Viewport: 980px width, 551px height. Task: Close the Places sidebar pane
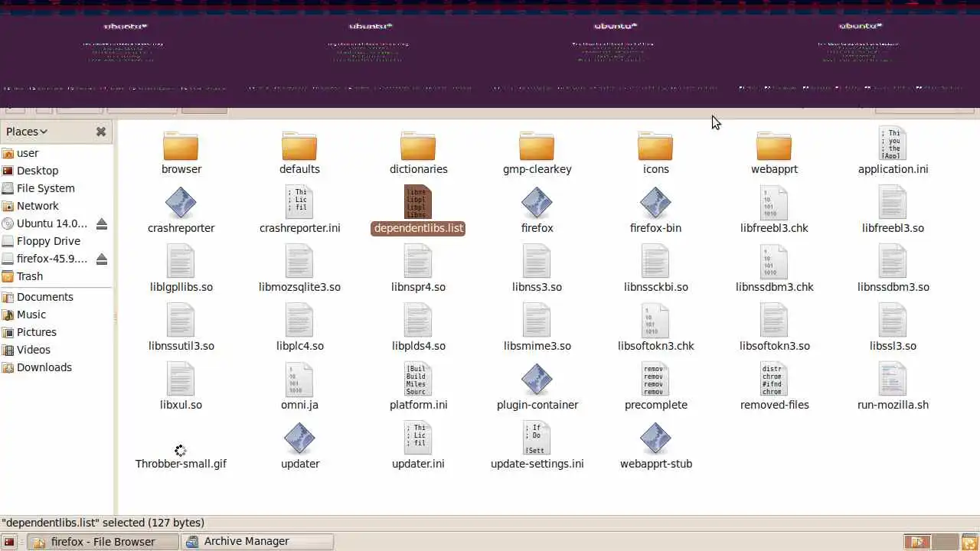point(101,132)
